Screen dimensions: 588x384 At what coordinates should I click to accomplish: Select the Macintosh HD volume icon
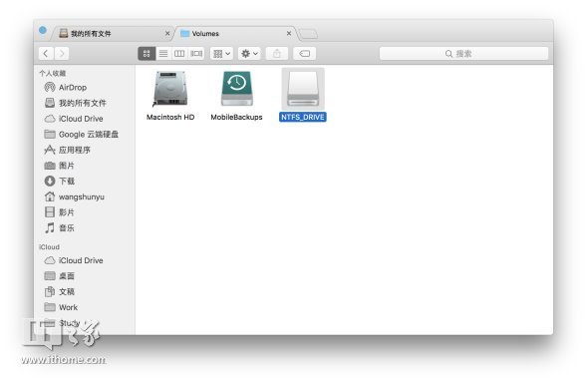(170, 89)
